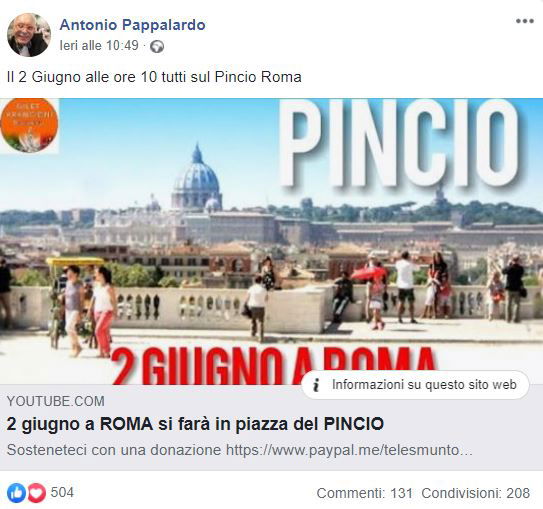Open link '2 giugno a ROMA si farà in piazza del PINCIO'
543x509 pixels.
coord(195,424)
